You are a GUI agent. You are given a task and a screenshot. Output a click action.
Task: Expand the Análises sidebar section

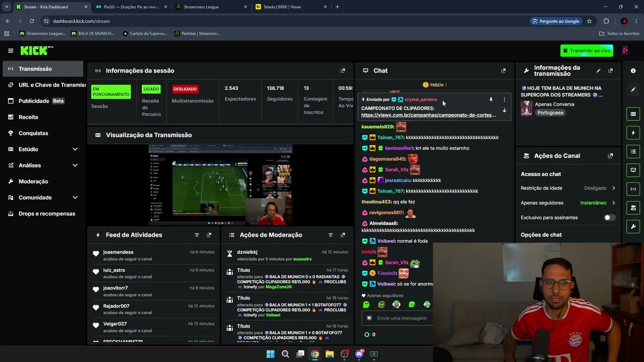(75, 165)
